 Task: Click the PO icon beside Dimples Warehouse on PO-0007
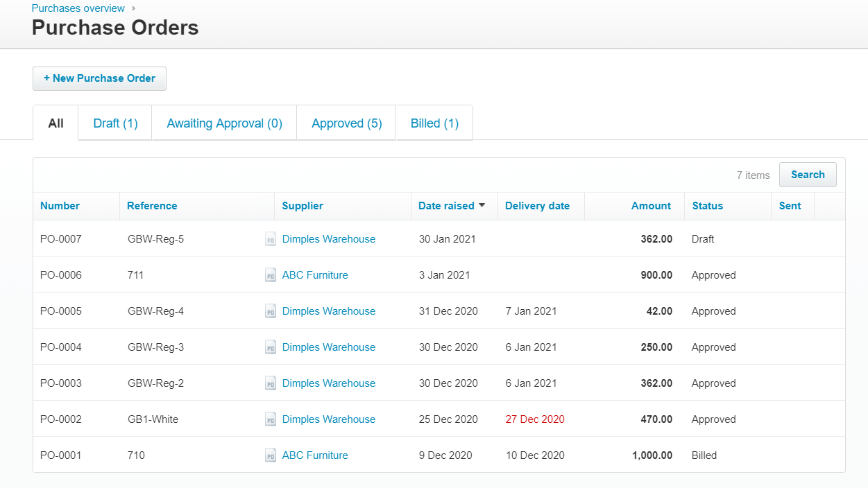[x=271, y=239]
